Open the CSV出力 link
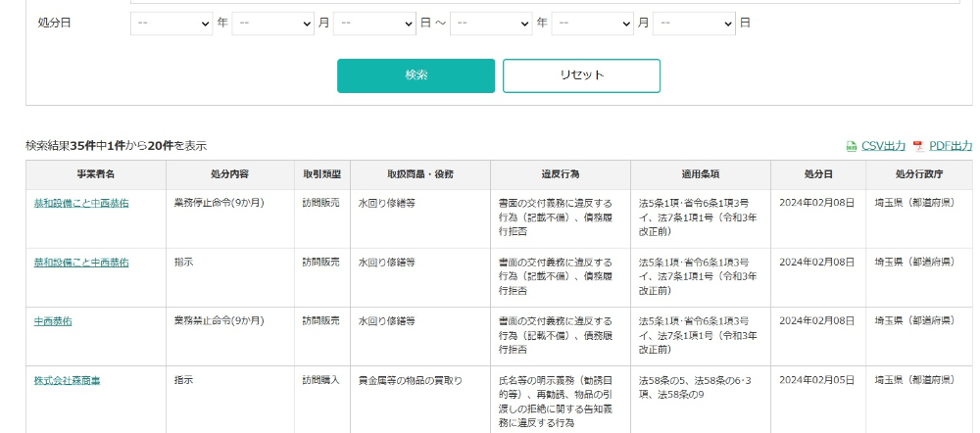This screenshot has height=433, width=980. 883,146
